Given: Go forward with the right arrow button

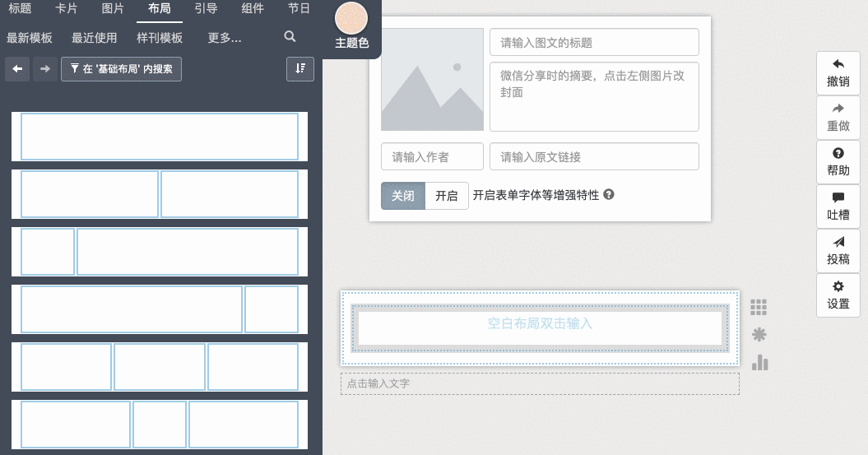Looking at the screenshot, I should 44,68.
